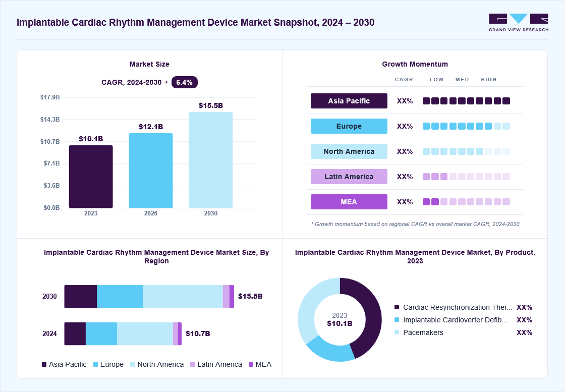Click the Pacemakers legend label
Viewport: 565px width, 392px height.
click(423, 332)
